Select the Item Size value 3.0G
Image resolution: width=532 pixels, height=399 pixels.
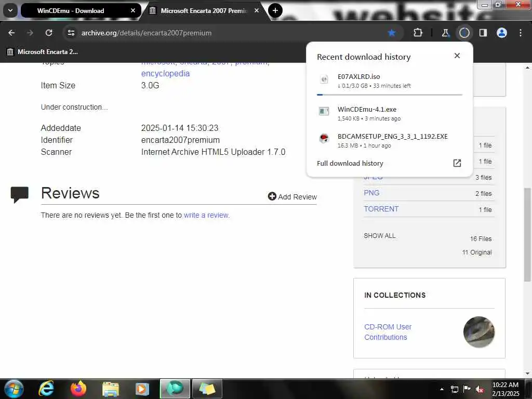coord(150,85)
